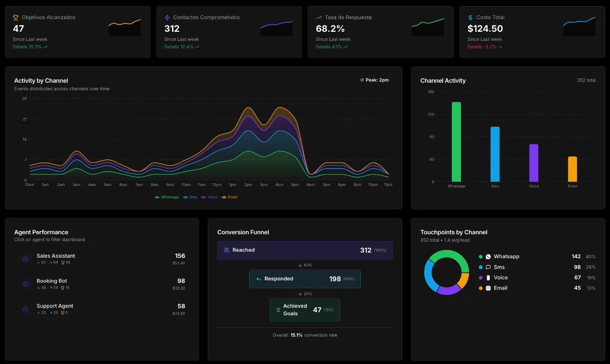Image resolution: width=610 pixels, height=364 pixels.
Task: Click the people icon in the Reached funnel stage
Action: (x=227, y=250)
